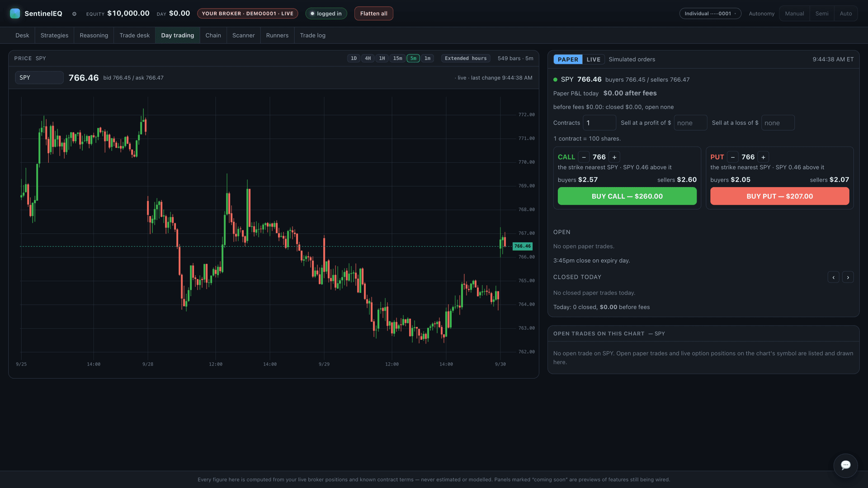Image resolution: width=868 pixels, height=488 pixels.
Task: Decrease the PUT strike with minus
Action: [x=732, y=157]
